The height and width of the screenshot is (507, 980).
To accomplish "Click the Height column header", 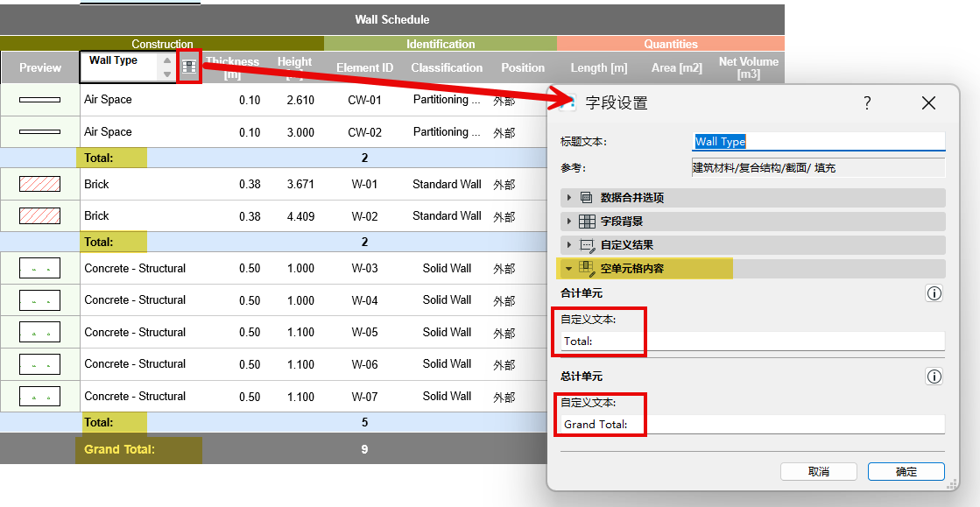I will pos(294,67).
